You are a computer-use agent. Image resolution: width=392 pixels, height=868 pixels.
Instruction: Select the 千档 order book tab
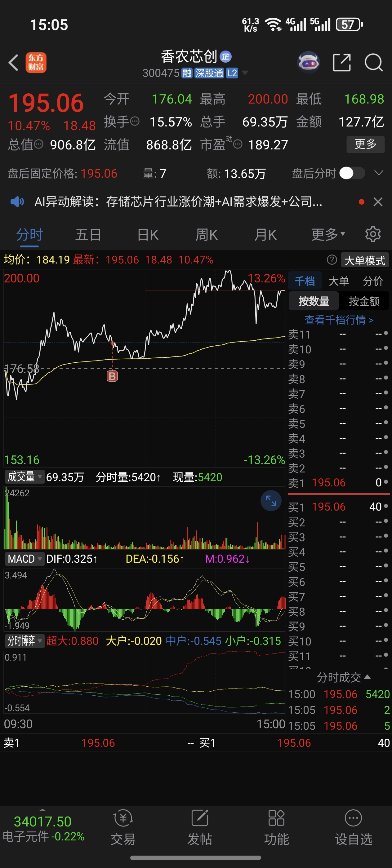click(305, 281)
